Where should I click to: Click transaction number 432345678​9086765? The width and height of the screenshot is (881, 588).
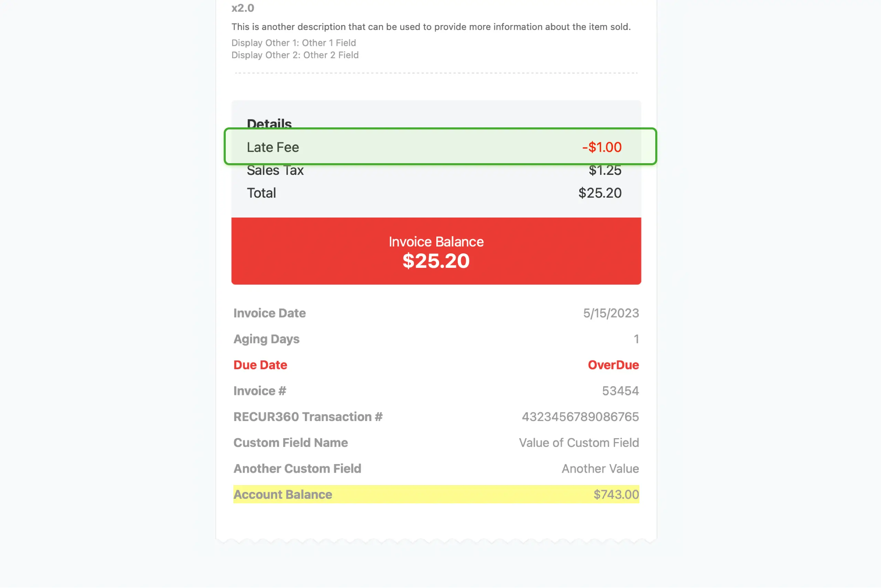(x=580, y=417)
